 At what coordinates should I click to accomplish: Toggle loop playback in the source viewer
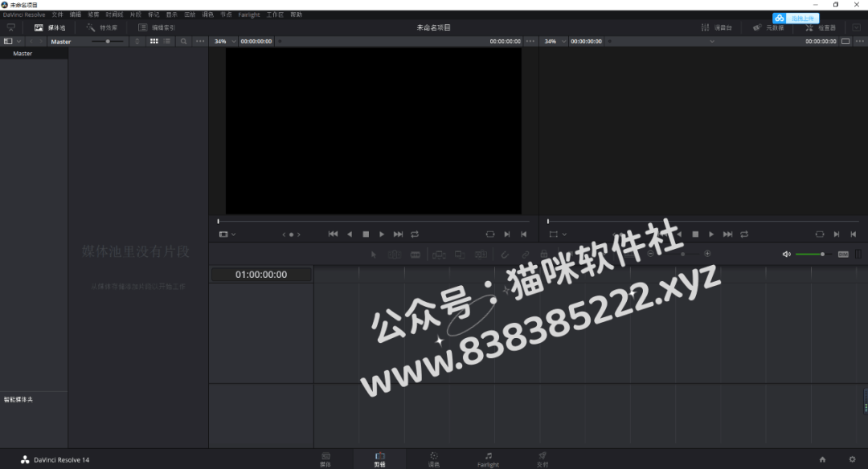click(x=415, y=234)
